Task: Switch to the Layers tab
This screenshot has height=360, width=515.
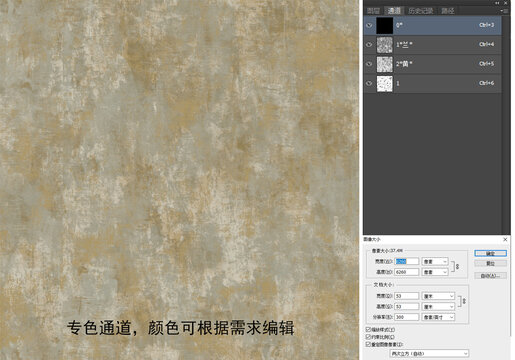Action: [x=373, y=11]
